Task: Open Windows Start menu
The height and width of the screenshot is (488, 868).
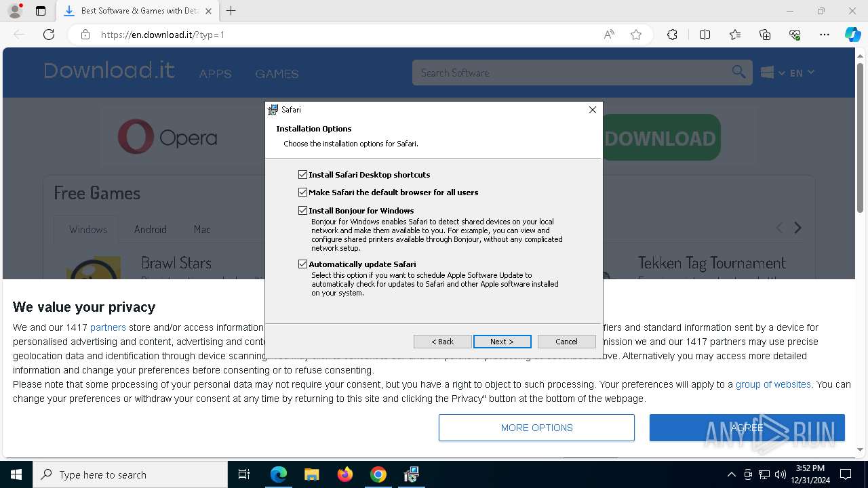Action: (16, 474)
